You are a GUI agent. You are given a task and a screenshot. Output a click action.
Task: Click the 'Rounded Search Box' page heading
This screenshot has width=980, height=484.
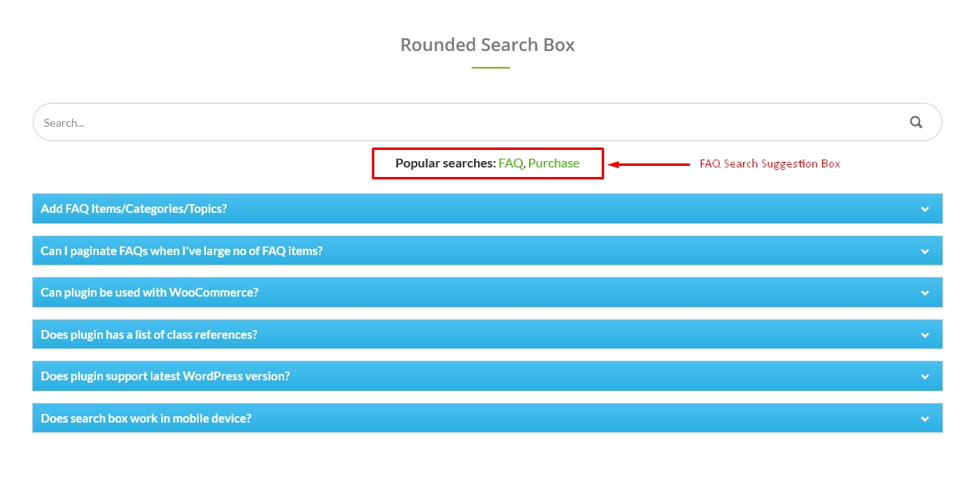[487, 45]
